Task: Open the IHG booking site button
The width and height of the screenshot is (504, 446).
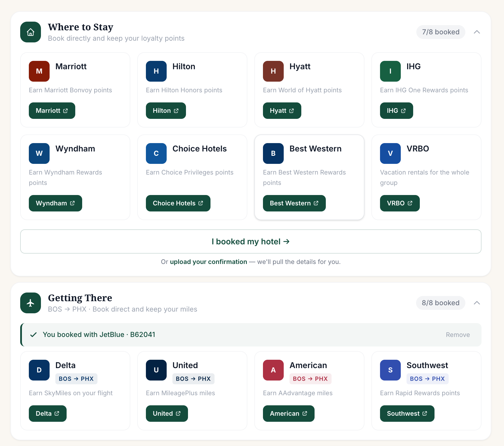Action: 396,111
